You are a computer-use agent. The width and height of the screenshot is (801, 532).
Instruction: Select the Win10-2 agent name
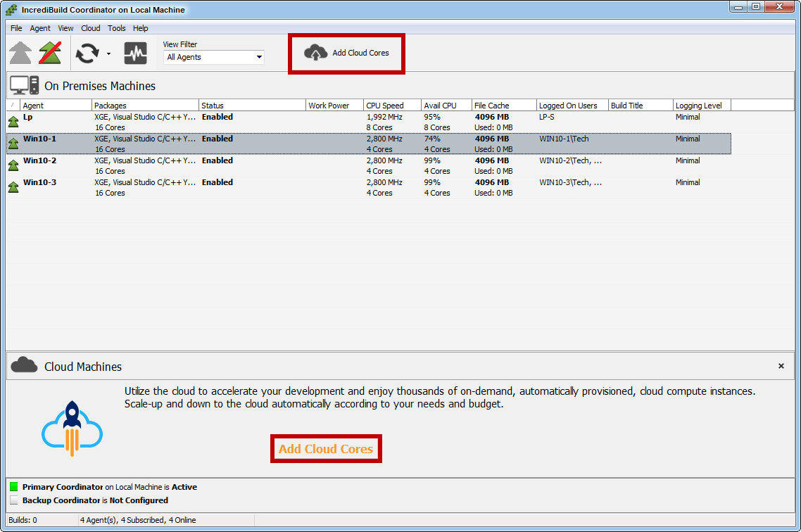(x=40, y=160)
